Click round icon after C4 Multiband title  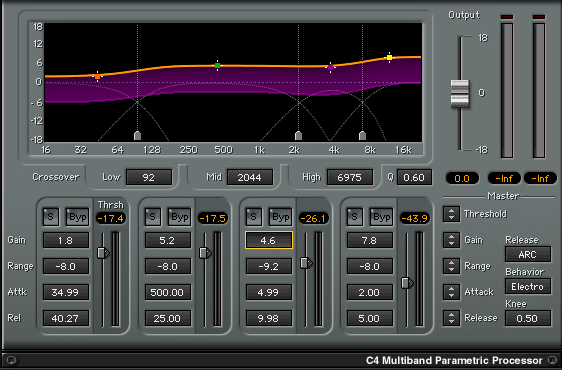552,360
